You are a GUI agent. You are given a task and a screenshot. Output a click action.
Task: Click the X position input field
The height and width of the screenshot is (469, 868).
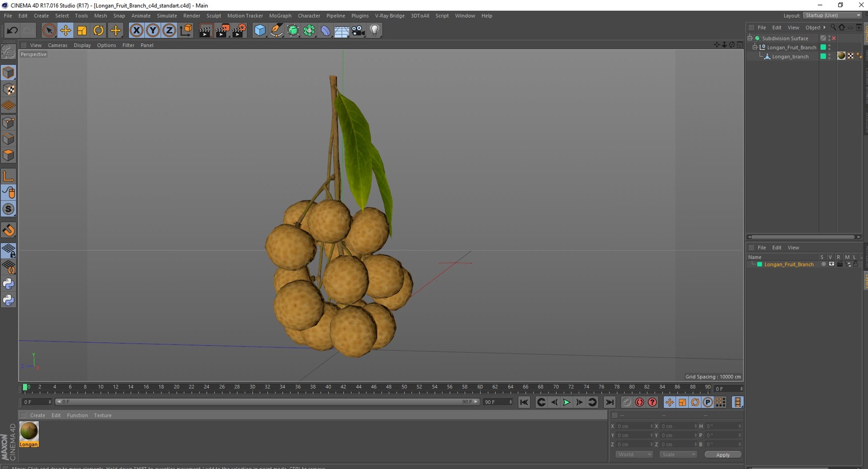tap(635, 426)
